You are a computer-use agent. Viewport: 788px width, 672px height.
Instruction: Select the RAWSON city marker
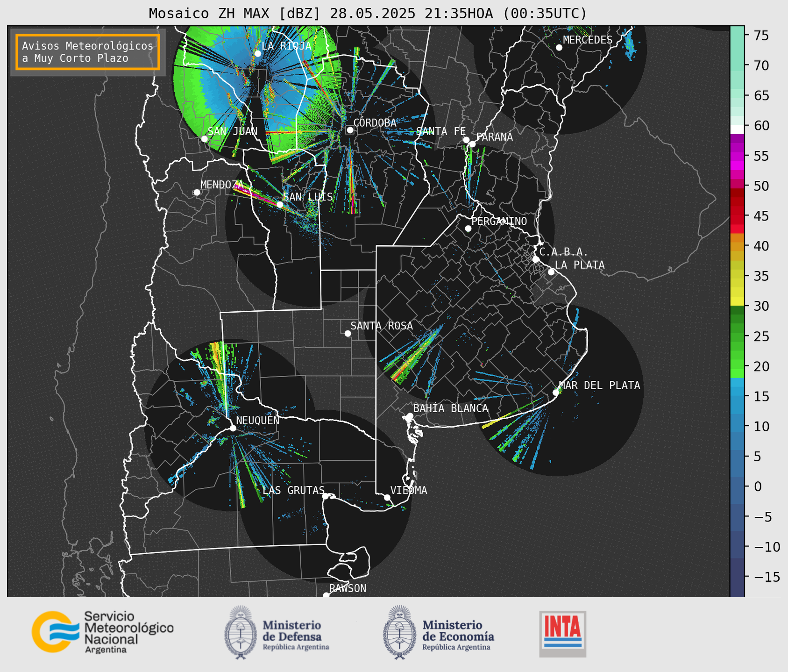coord(326,595)
